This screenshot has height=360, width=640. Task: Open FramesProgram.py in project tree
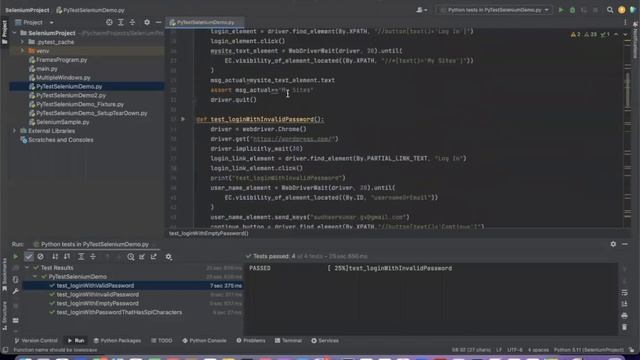point(62,60)
